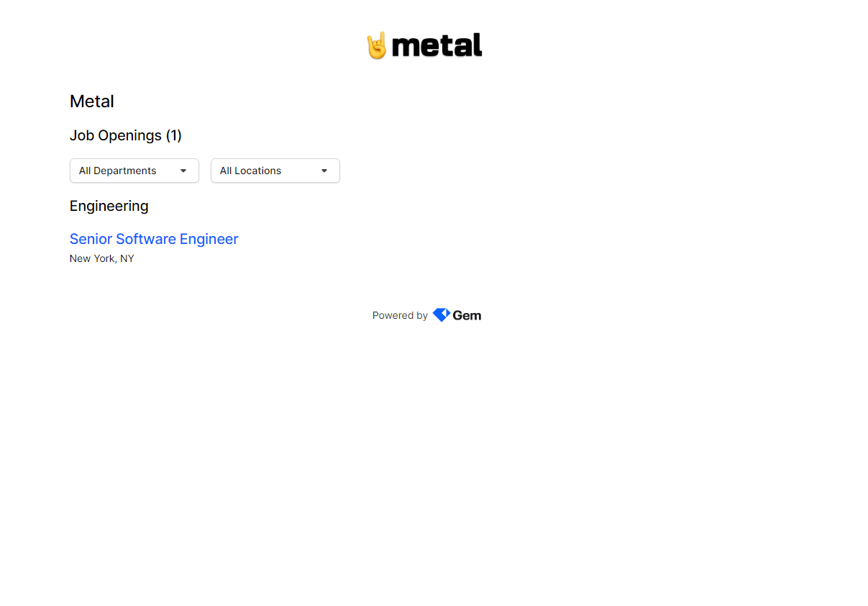Image resolution: width=868 pixels, height=606 pixels.
Task: Click the Engineering department heading
Action: point(109,206)
